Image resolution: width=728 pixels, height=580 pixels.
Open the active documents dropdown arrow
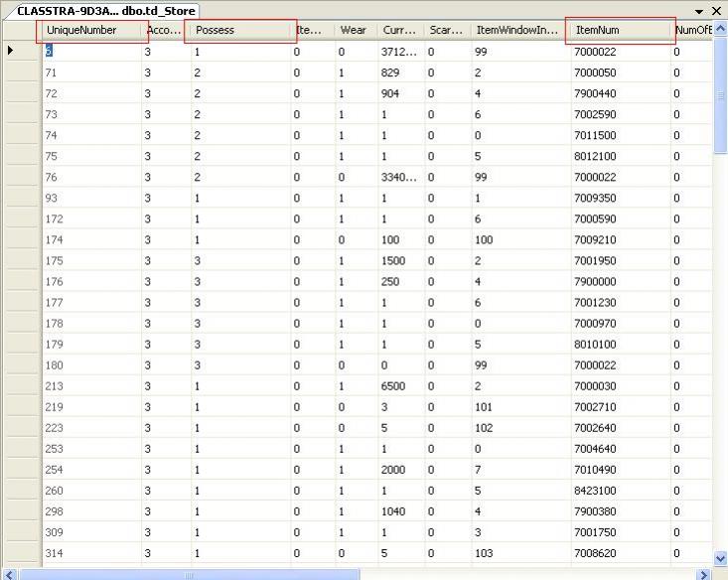click(x=700, y=10)
